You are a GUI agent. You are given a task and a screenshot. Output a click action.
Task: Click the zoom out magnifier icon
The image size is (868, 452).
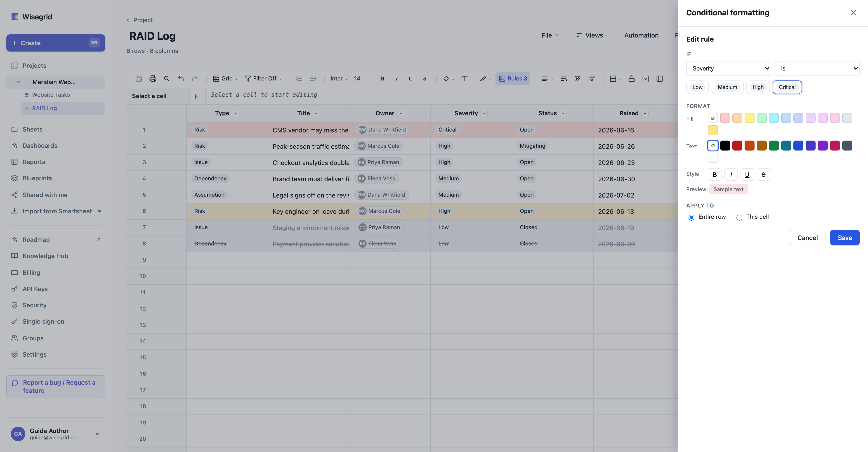coord(166,78)
